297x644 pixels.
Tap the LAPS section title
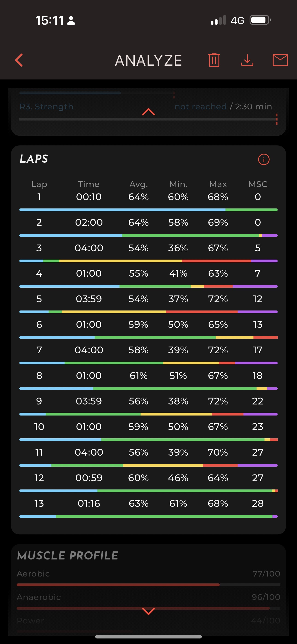point(34,159)
